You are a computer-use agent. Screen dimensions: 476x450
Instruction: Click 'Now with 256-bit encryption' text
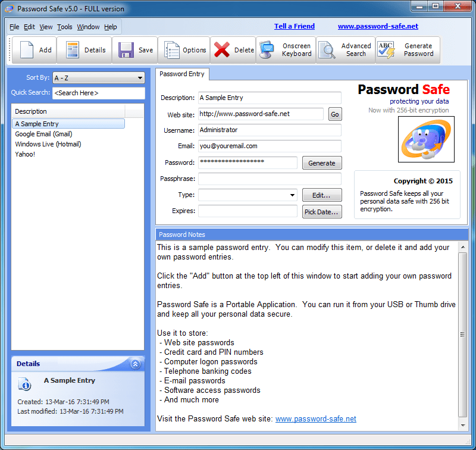pos(409,110)
